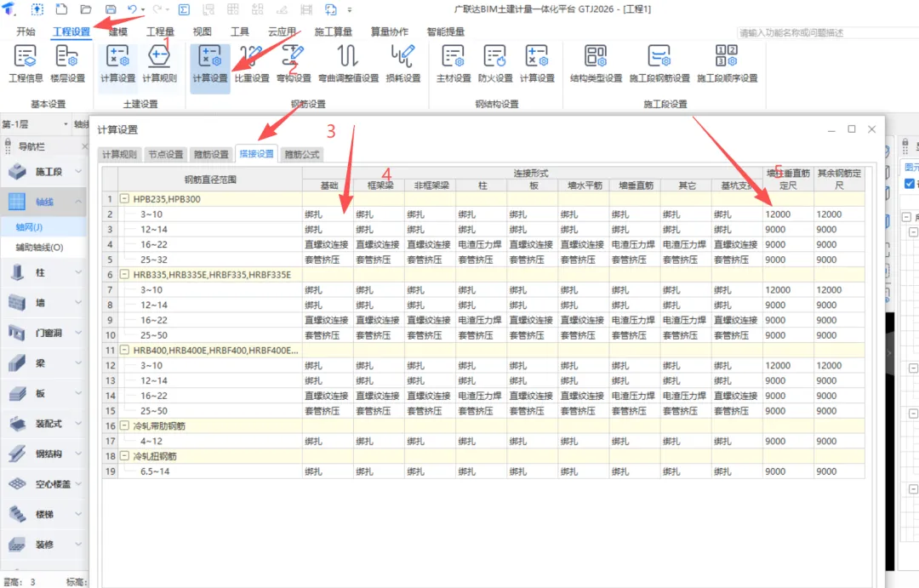919x588 pixels.
Task: Click 框架梁 column header
Action: [x=380, y=186]
